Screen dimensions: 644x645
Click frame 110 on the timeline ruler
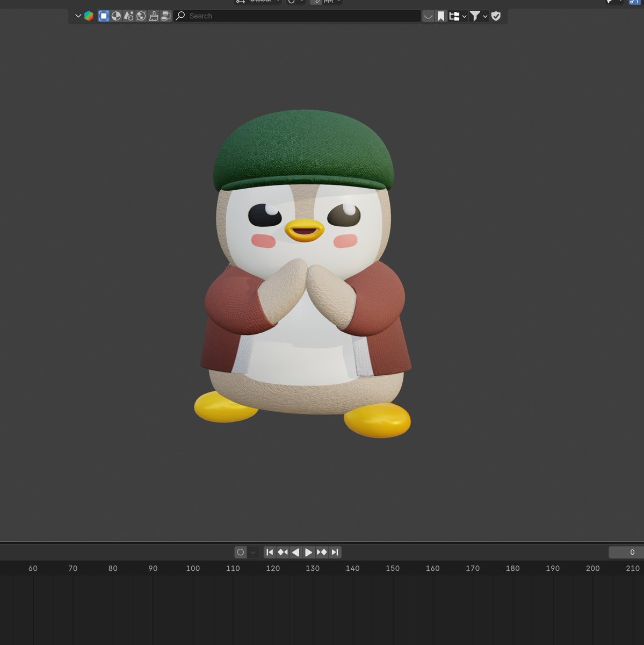(233, 568)
